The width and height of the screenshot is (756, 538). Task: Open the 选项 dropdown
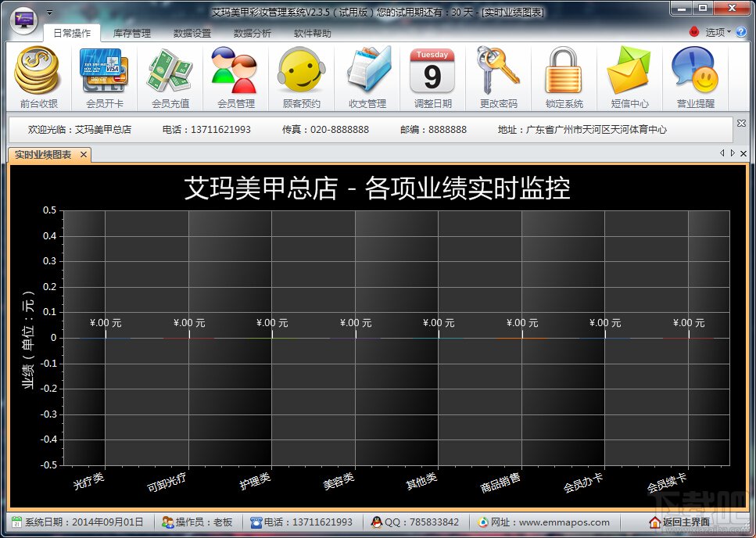(x=718, y=32)
